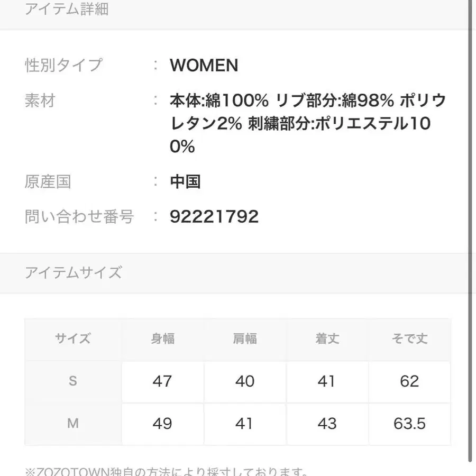Viewport: 476px width, 476px height.
Task: Click the 性別タイプ label
Action: [x=63, y=66]
